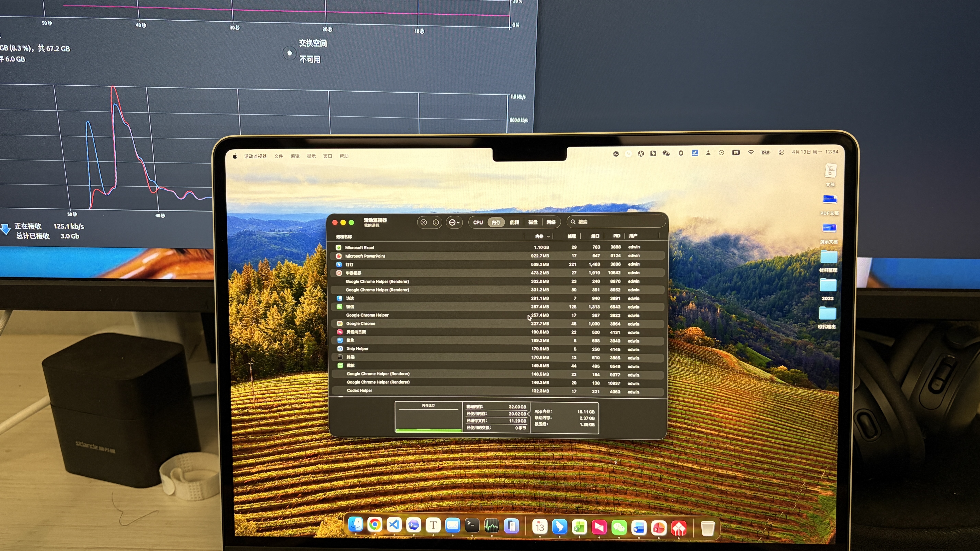The image size is (980, 551).
Task: Switch to the 内存 tab
Action: 496,222
